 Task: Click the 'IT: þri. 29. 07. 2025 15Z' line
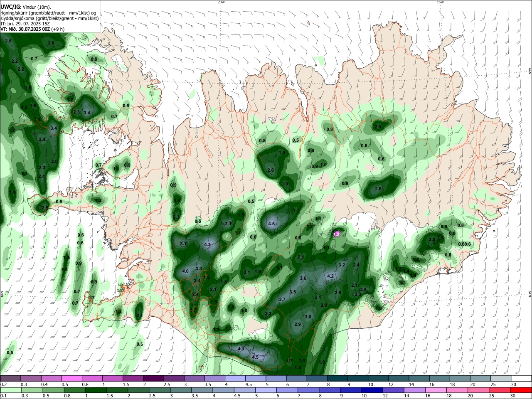25,24
